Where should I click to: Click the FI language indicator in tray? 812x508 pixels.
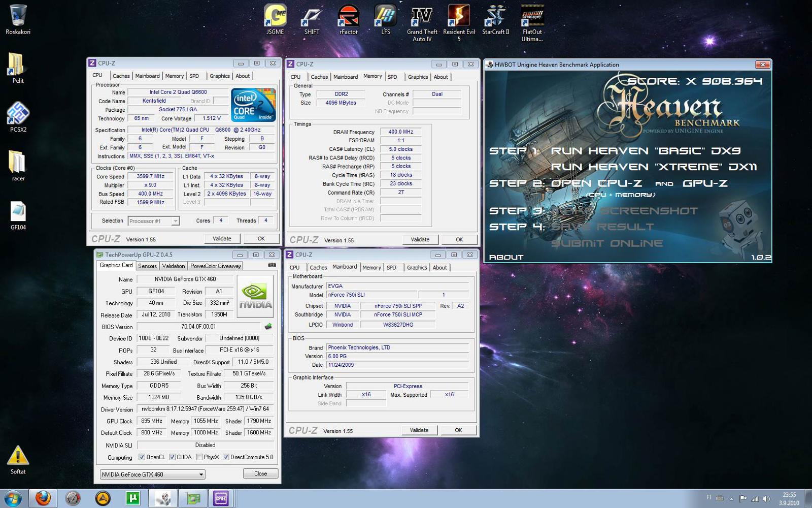708,497
